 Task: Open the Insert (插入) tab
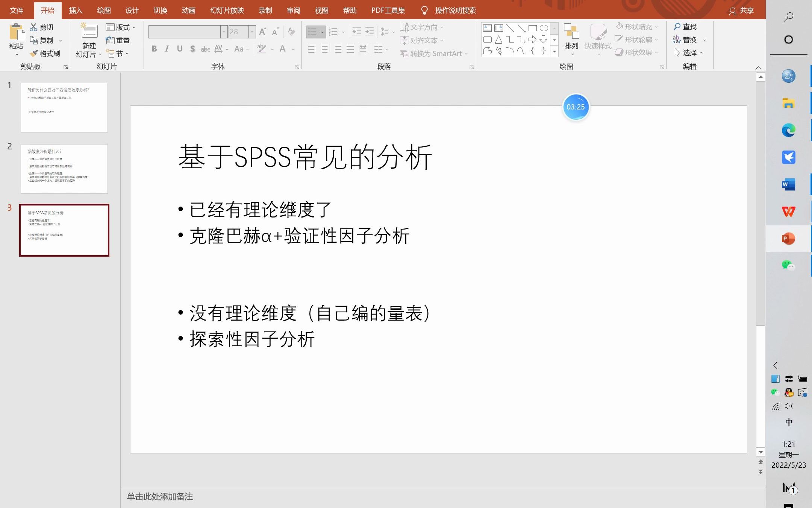[x=76, y=11]
